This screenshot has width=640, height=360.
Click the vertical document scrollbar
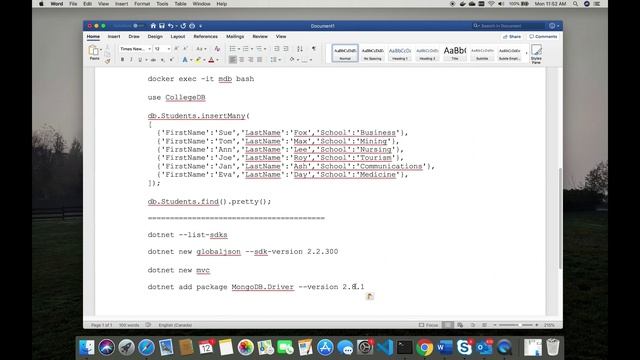click(x=560, y=218)
